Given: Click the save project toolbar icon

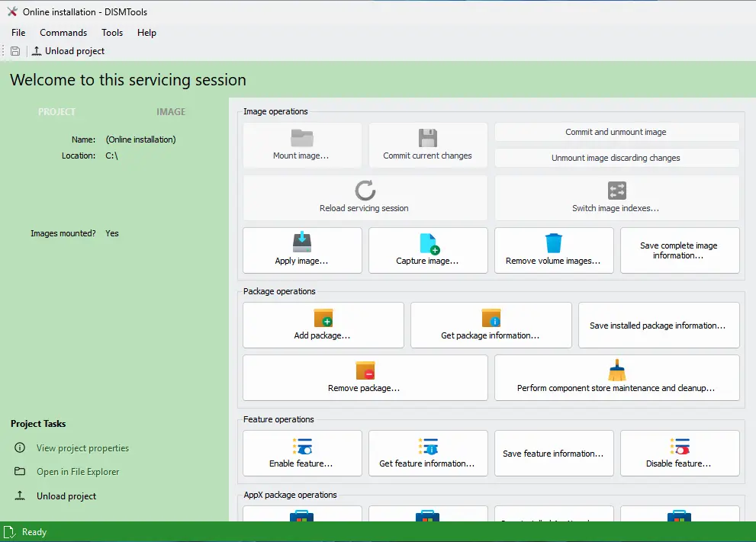Looking at the screenshot, I should point(15,51).
